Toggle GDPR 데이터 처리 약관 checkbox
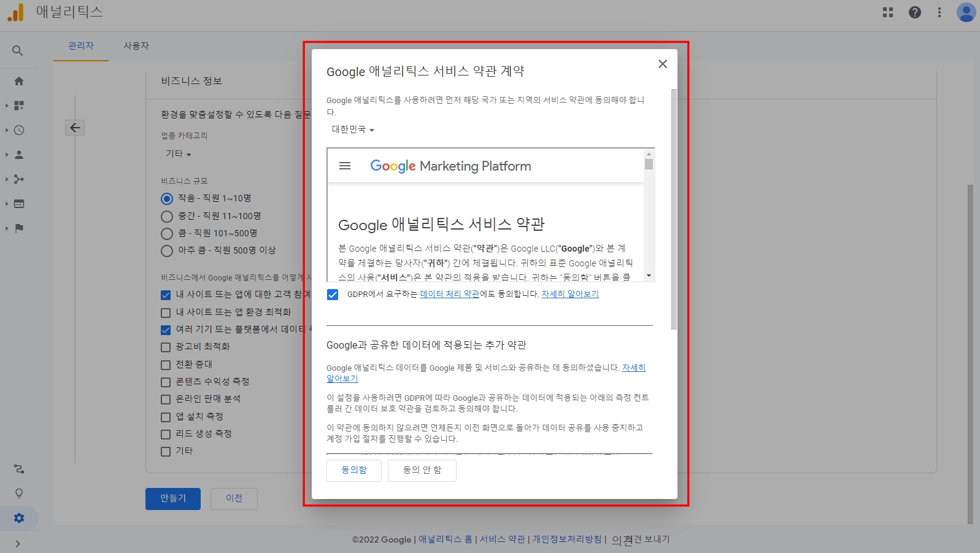 coord(333,295)
